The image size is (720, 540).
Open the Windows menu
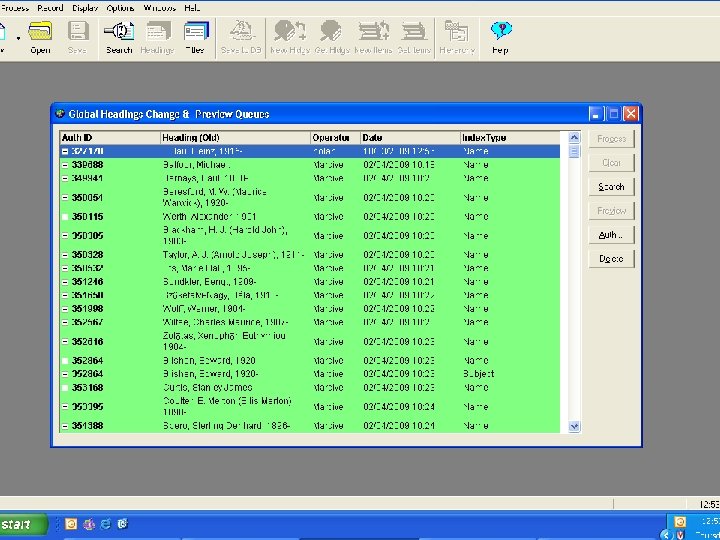(x=159, y=8)
